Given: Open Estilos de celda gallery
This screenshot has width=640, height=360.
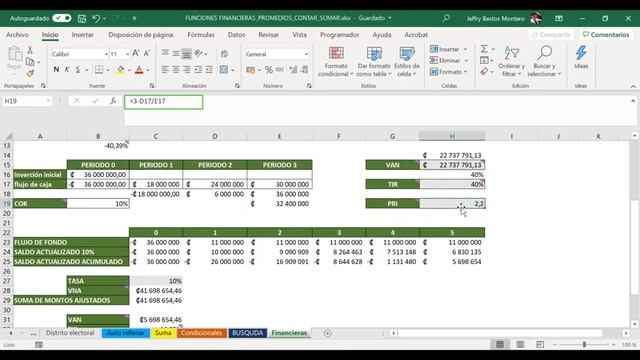Looking at the screenshot, I should pos(407,62).
